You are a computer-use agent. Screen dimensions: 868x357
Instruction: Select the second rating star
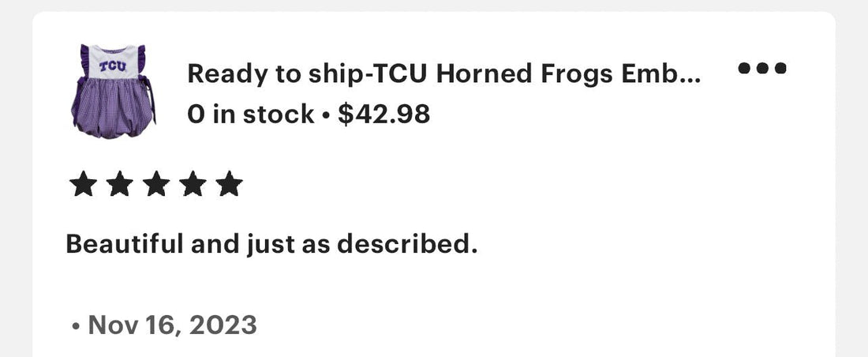[x=120, y=184]
